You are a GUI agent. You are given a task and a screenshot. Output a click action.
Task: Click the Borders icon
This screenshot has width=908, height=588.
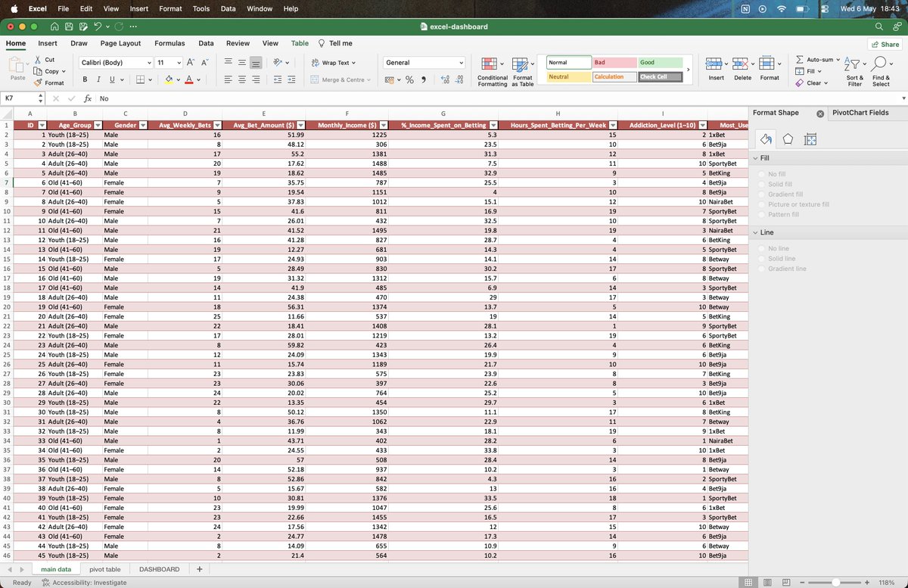click(141, 79)
